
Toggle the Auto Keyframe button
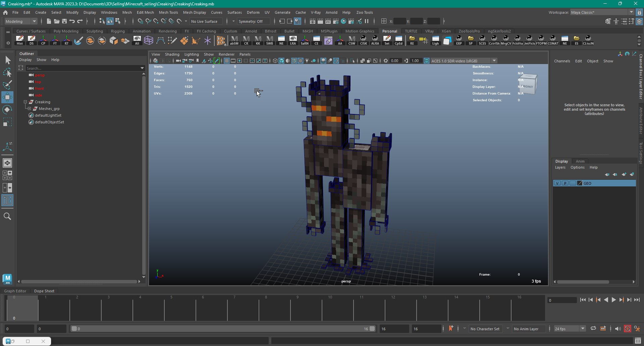tap(627, 329)
